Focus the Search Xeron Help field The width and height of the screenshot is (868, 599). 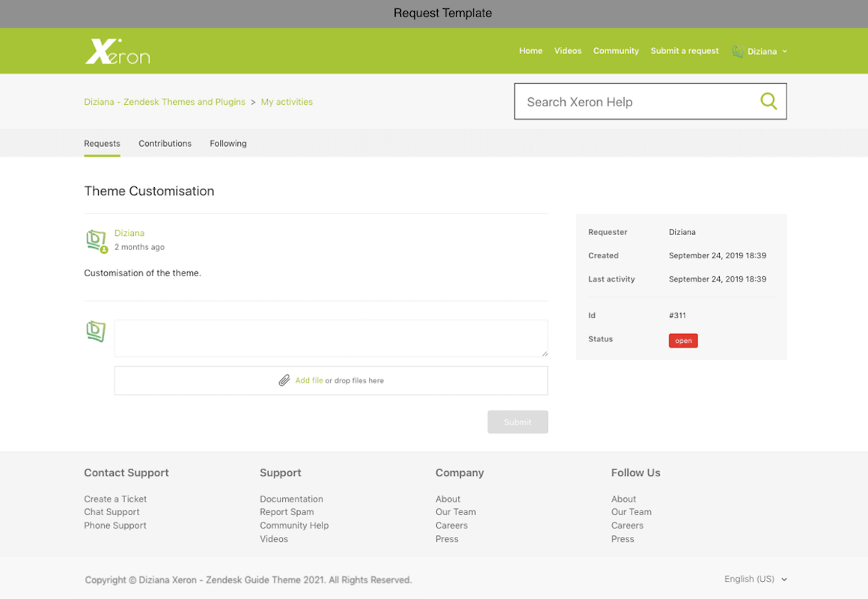click(636, 102)
